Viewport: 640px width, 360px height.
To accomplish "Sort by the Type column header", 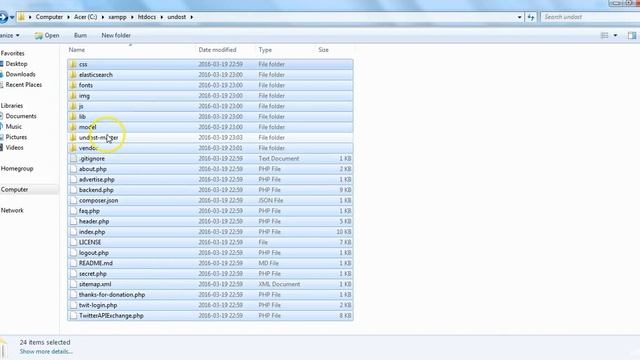I will coord(265,50).
